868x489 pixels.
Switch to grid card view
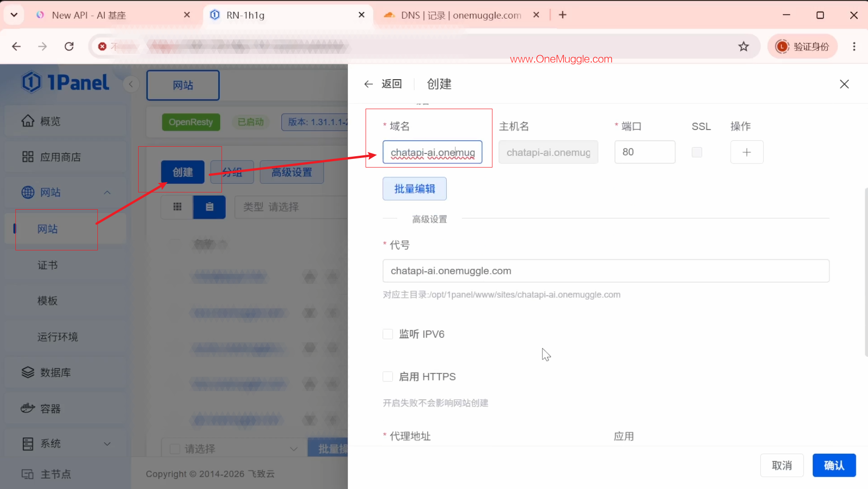[177, 207]
